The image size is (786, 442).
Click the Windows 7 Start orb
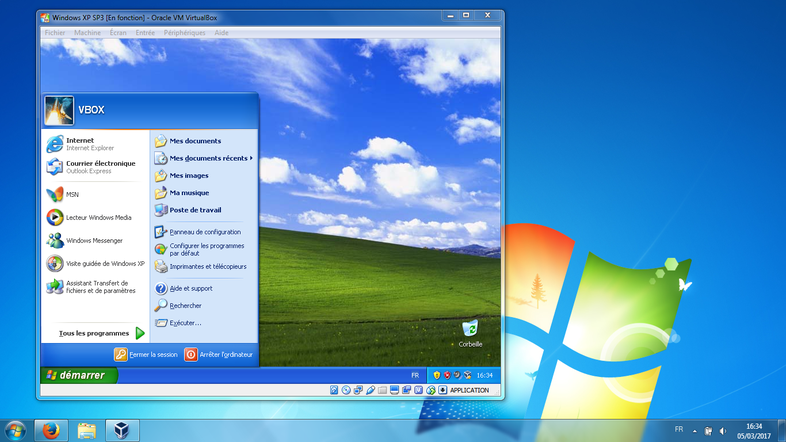click(15, 431)
